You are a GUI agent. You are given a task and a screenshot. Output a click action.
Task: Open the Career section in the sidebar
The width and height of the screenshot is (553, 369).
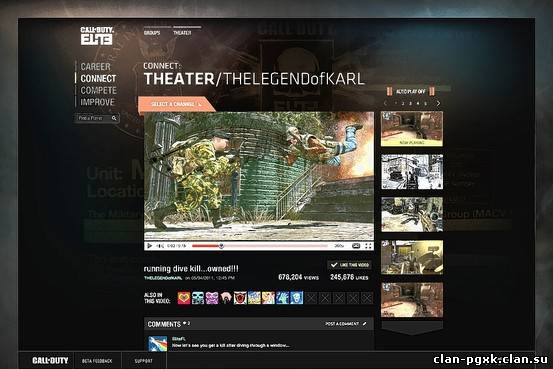[95, 67]
